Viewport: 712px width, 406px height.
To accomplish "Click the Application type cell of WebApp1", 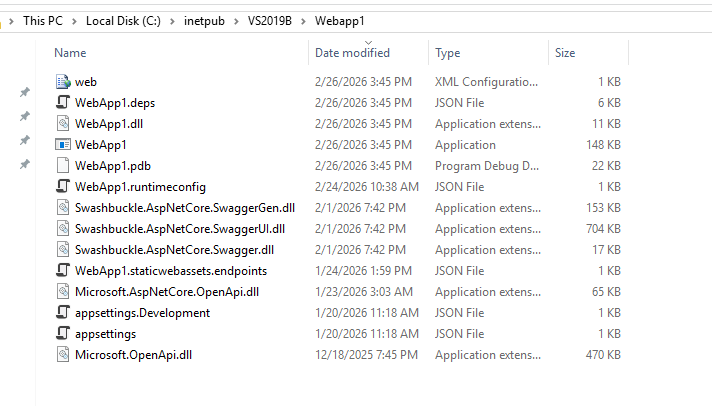I will click(465, 145).
